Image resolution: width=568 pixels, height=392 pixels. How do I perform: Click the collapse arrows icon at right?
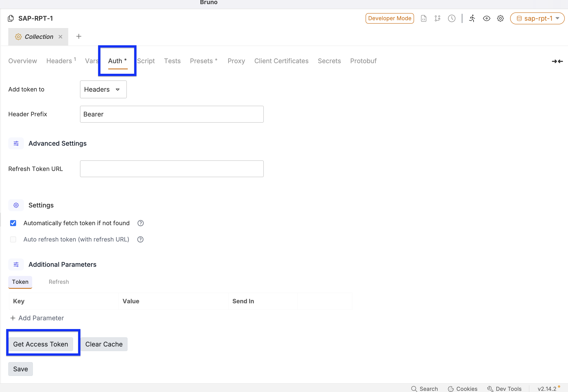coord(557,61)
